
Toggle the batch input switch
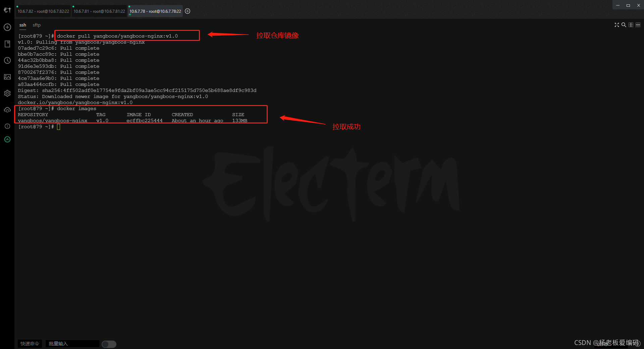(109, 344)
